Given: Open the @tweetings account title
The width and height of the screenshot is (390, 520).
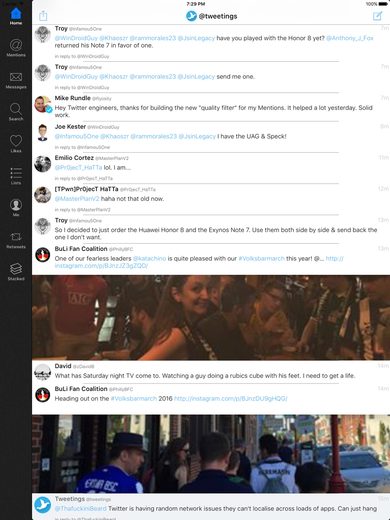Looking at the screenshot, I should (x=218, y=16).
